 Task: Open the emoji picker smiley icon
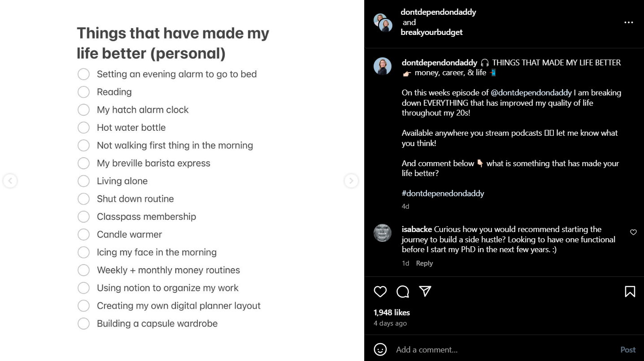[380, 349]
